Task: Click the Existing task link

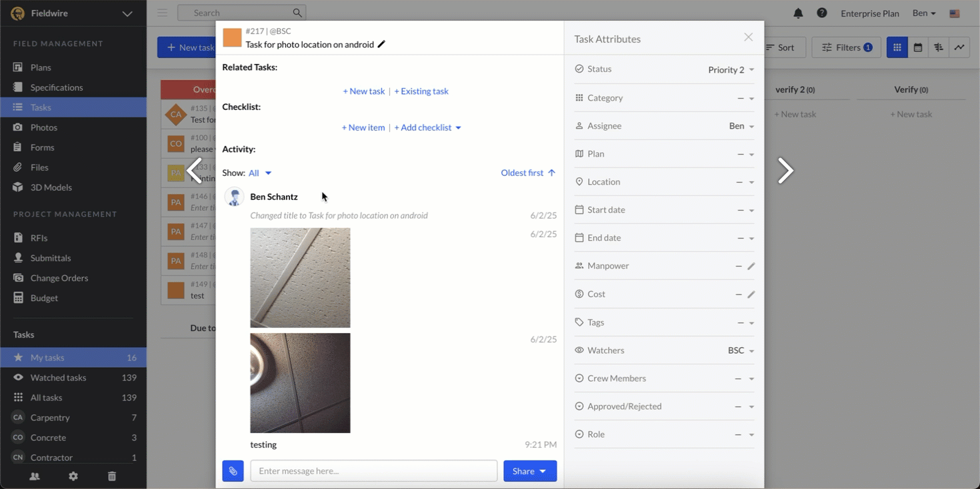Action: point(421,91)
